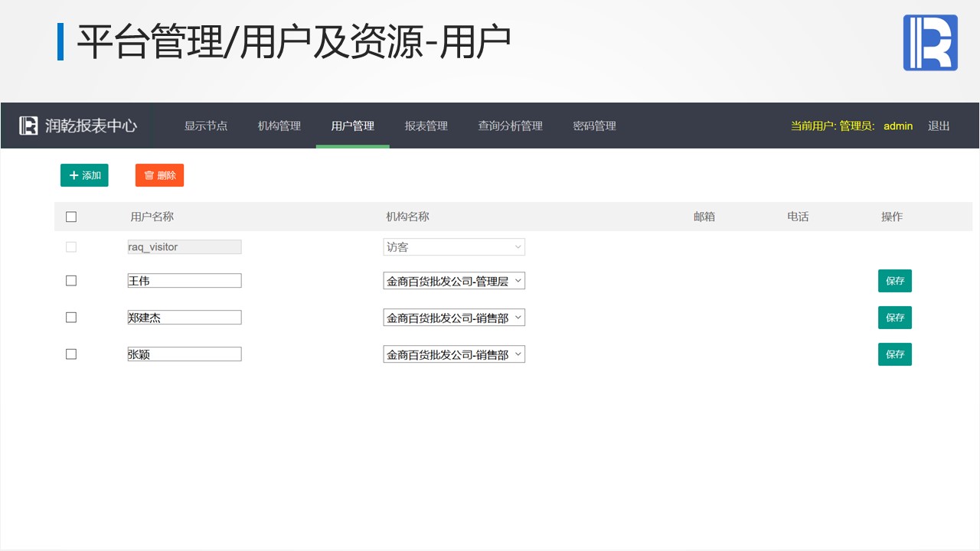Viewport: 980px width, 551px height.
Task: Save the 王伟 user row
Action: point(894,281)
